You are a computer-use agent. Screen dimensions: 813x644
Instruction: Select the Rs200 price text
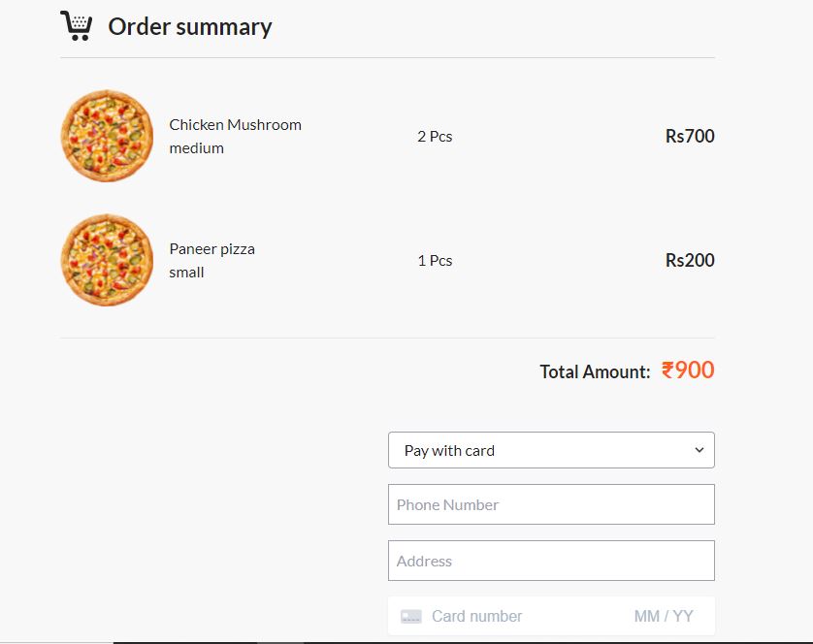(689, 260)
